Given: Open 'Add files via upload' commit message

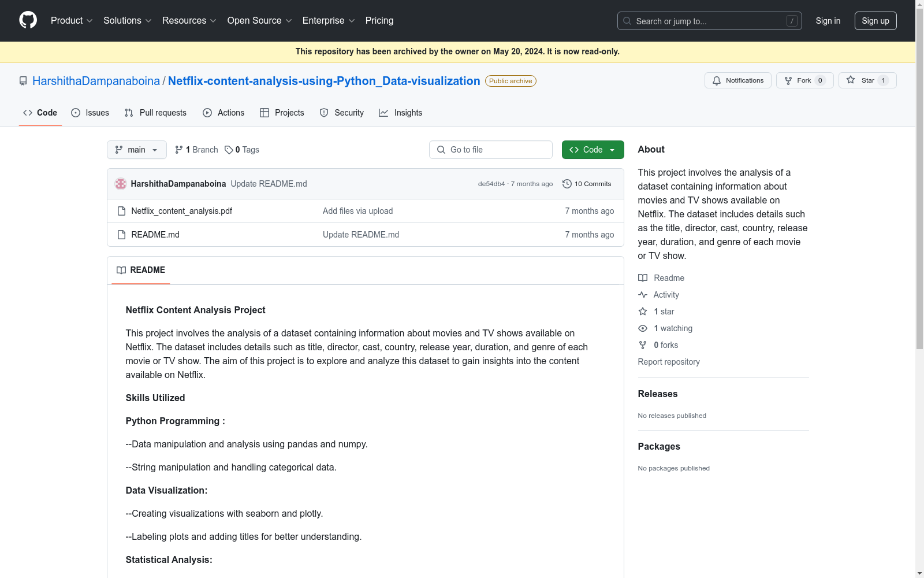Looking at the screenshot, I should (358, 211).
